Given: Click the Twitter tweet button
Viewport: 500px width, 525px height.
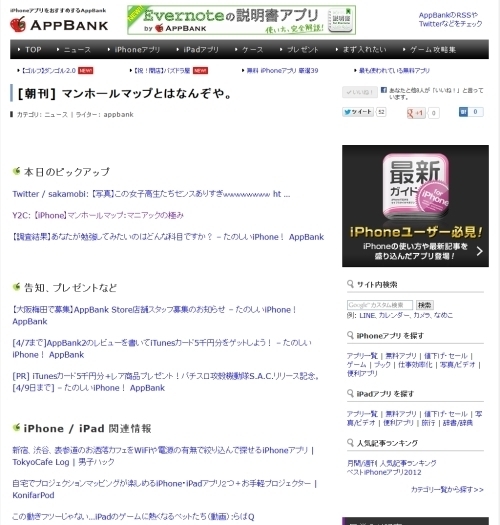Looking at the screenshot, I should coord(358,112).
